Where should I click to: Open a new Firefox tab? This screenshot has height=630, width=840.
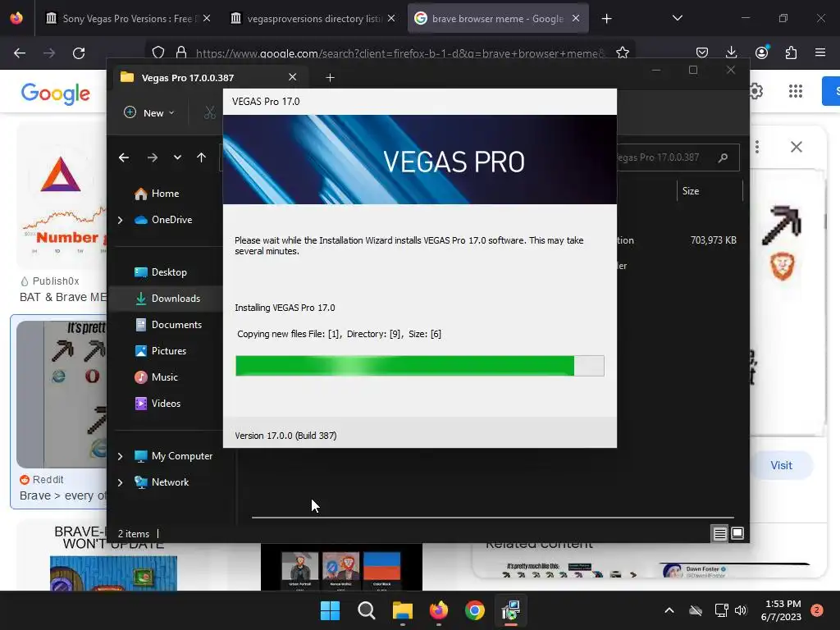tap(606, 19)
